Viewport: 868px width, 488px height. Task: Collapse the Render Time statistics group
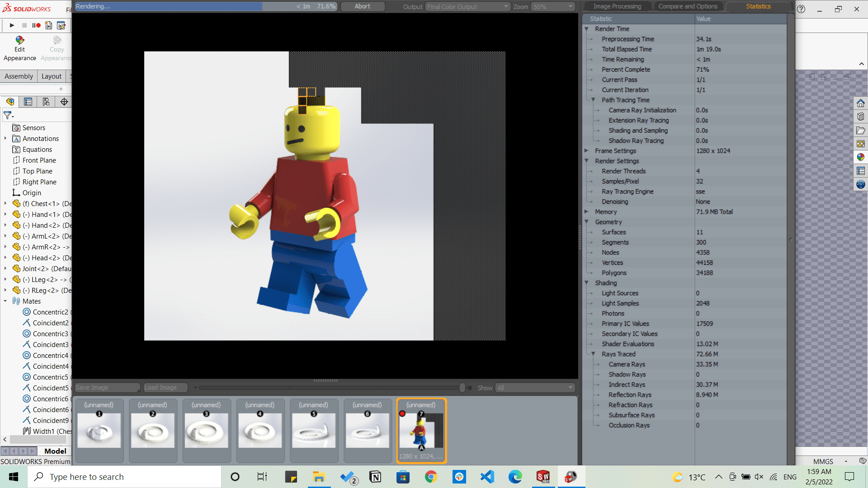tap(587, 29)
